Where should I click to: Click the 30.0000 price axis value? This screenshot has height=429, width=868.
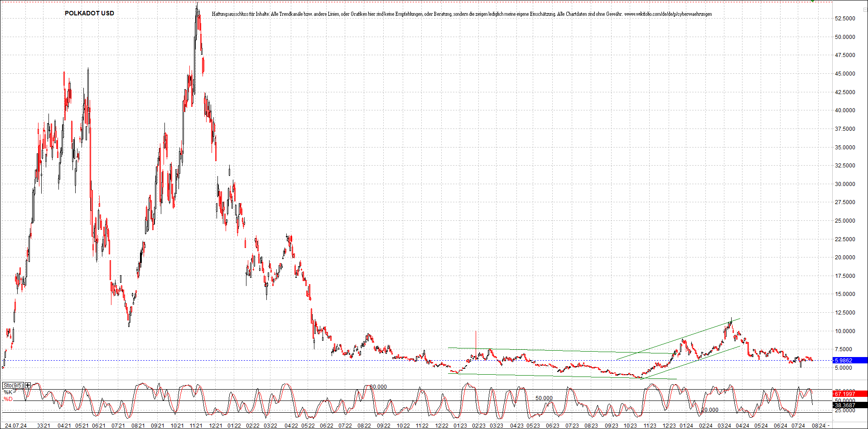[x=845, y=184]
